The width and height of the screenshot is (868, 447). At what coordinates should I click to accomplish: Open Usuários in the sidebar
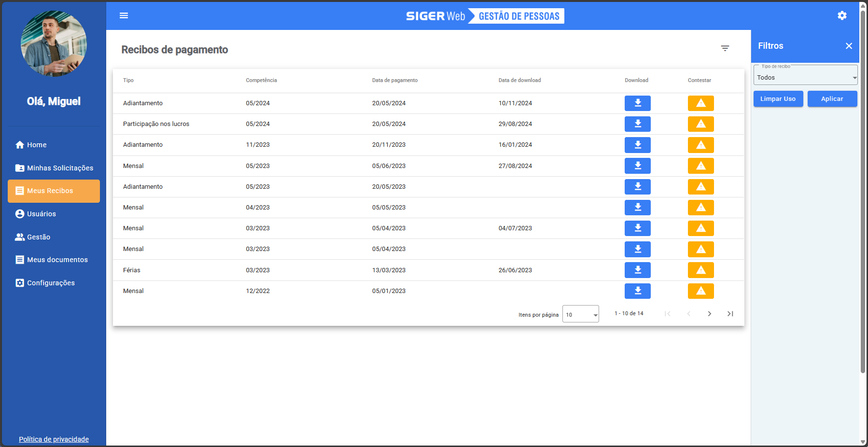54,214
